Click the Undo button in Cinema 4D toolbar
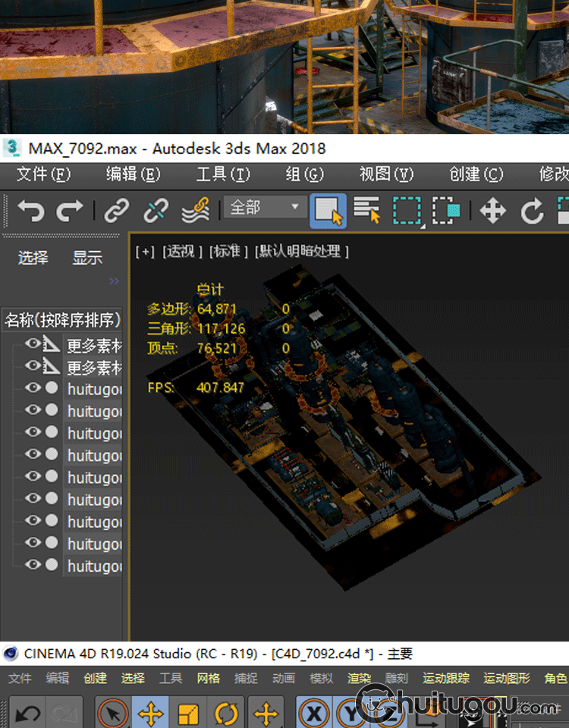The height and width of the screenshot is (728, 569). click(x=27, y=714)
